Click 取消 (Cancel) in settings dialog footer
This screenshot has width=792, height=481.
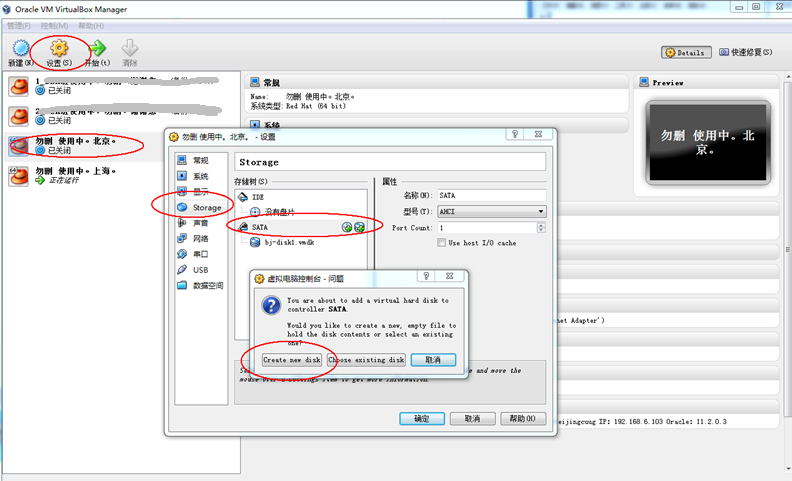[x=472, y=419]
